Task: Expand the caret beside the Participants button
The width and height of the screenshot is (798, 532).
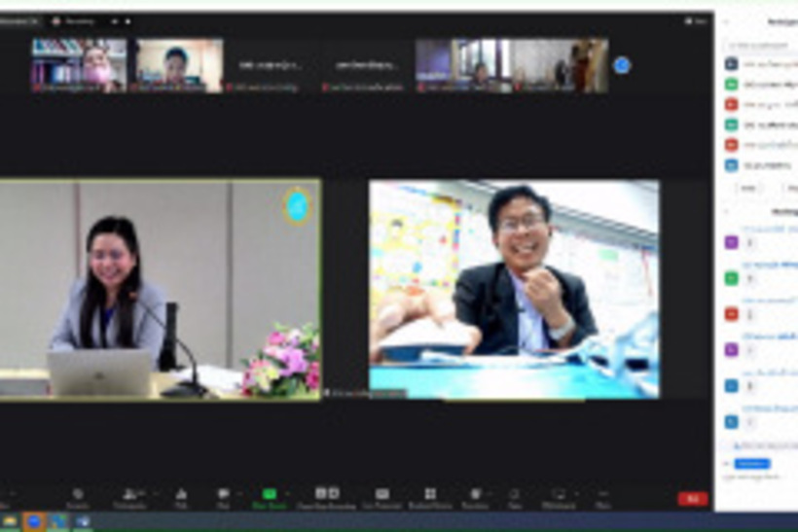Action: click(x=157, y=494)
